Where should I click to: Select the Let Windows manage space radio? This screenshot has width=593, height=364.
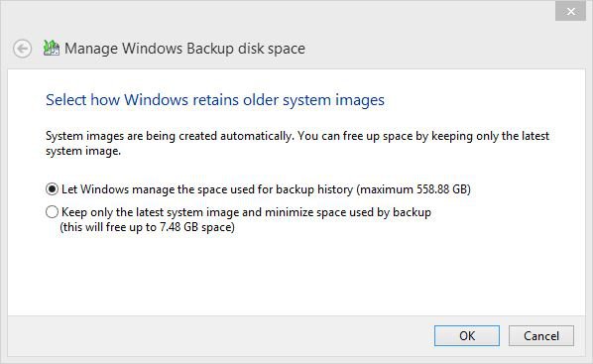coord(52,188)
